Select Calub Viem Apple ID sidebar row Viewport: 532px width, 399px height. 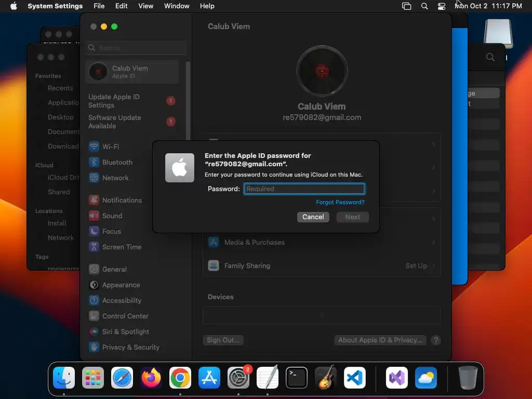click(132, 72)
